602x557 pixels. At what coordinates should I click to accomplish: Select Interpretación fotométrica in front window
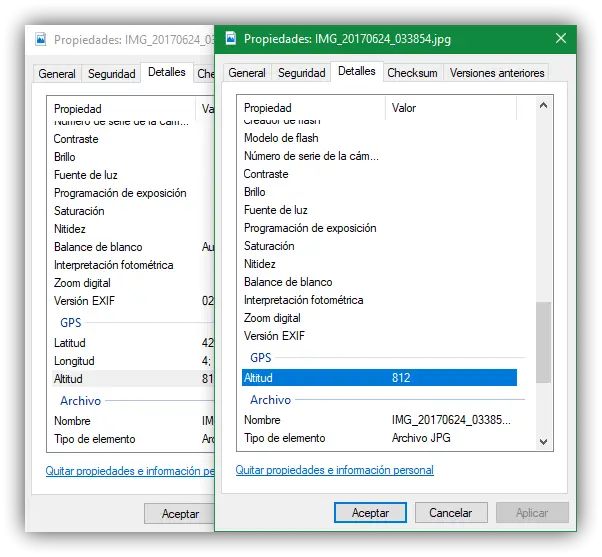[x=379, y=300]
